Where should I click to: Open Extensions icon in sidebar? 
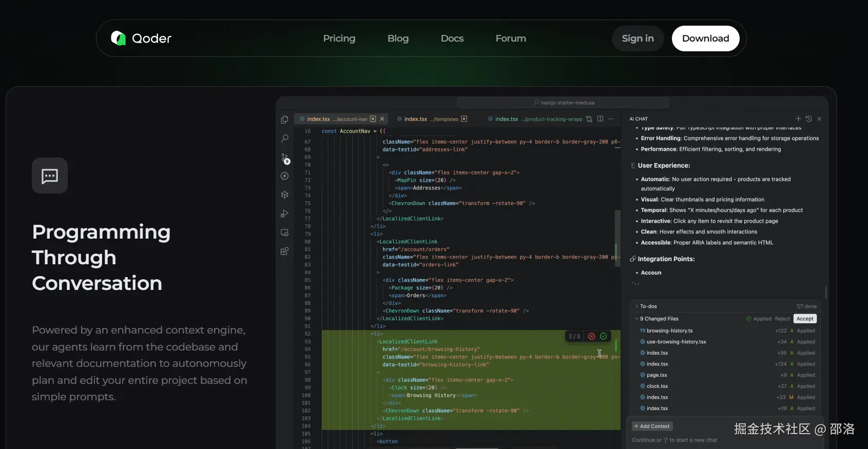[284, 251]
